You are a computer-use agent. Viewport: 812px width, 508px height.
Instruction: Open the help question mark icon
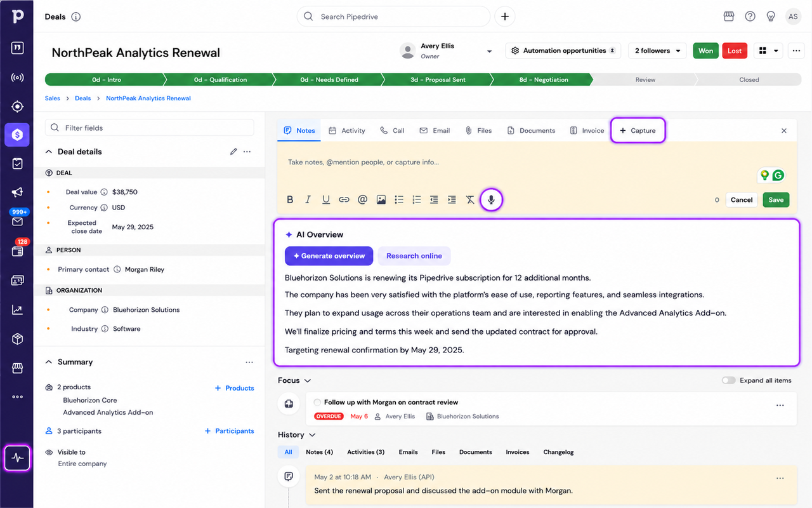click(750, 17)
